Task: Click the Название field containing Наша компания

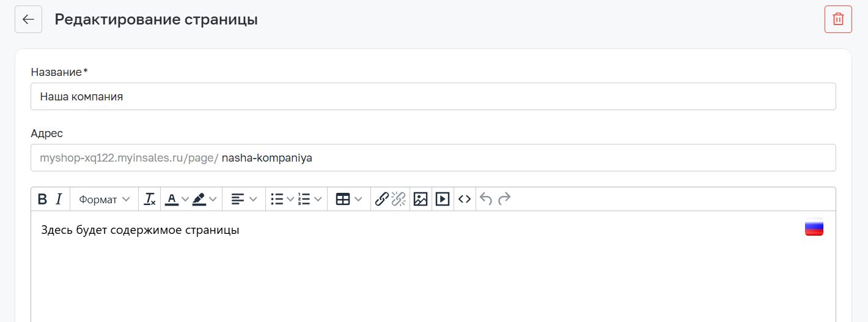Action: pos(433,97)
